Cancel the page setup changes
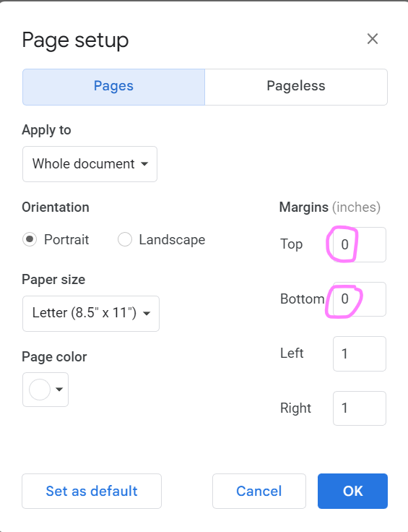This screenshot has height=532, width=408. click(259, 491)
